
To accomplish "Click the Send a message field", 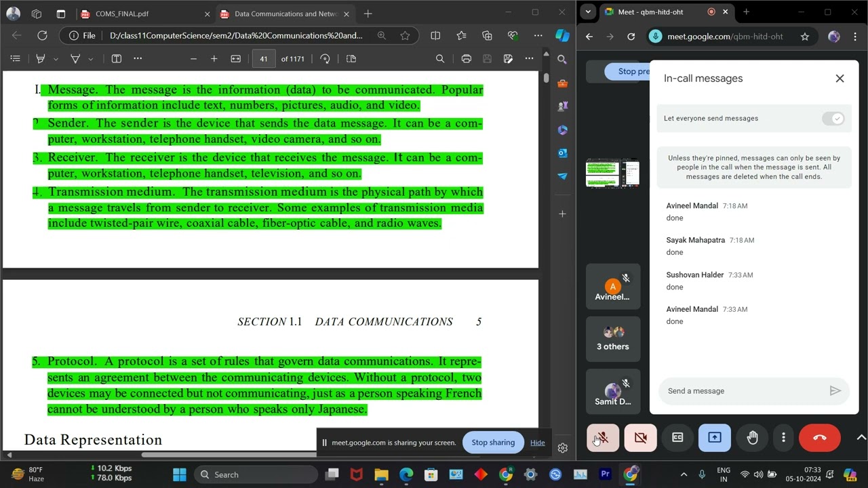I will point(743,391).
